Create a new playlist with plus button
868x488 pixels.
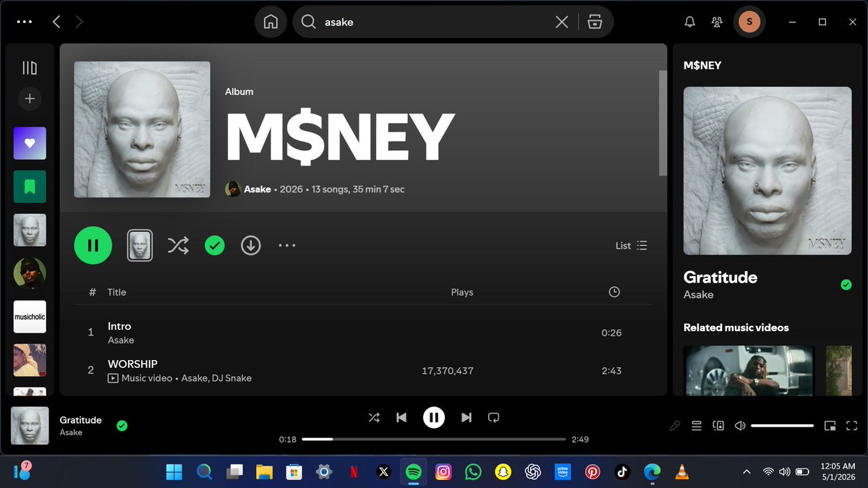tap(30, 99)
